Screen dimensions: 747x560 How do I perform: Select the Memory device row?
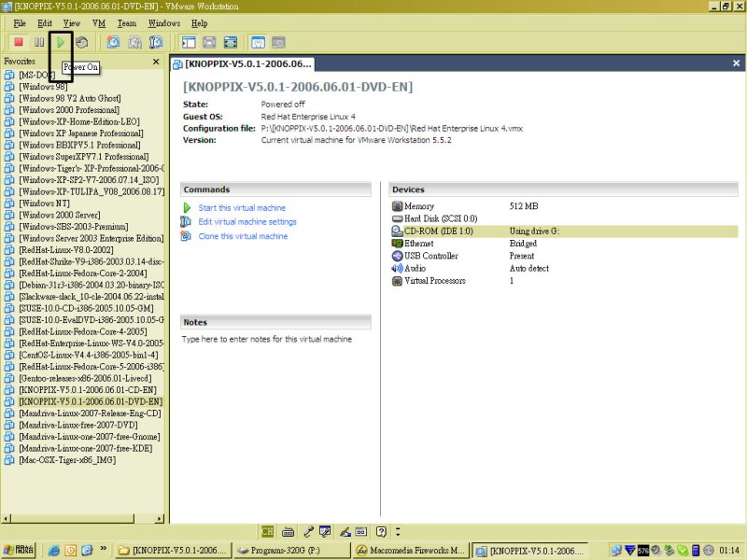(564, 206)
